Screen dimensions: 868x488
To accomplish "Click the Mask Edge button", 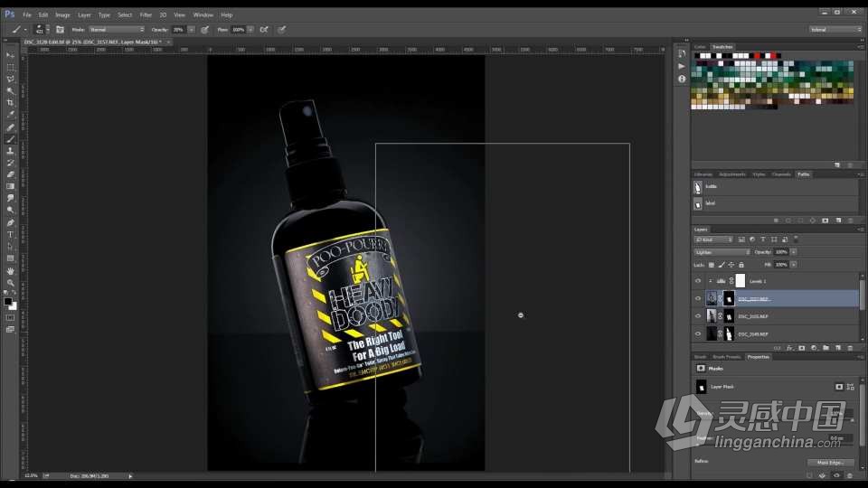I will 830,462.
